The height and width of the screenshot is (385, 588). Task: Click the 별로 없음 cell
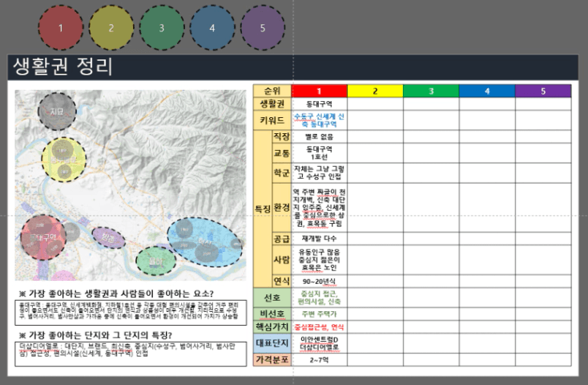click(x=319, y=136)
